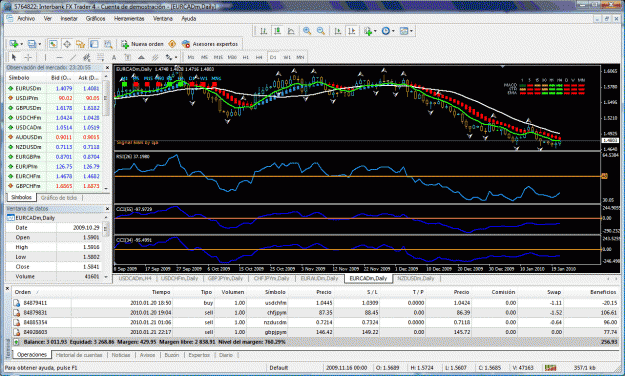Switch to the NZDUSDm,Daily chart tab
625x376 pixels.
416,278
